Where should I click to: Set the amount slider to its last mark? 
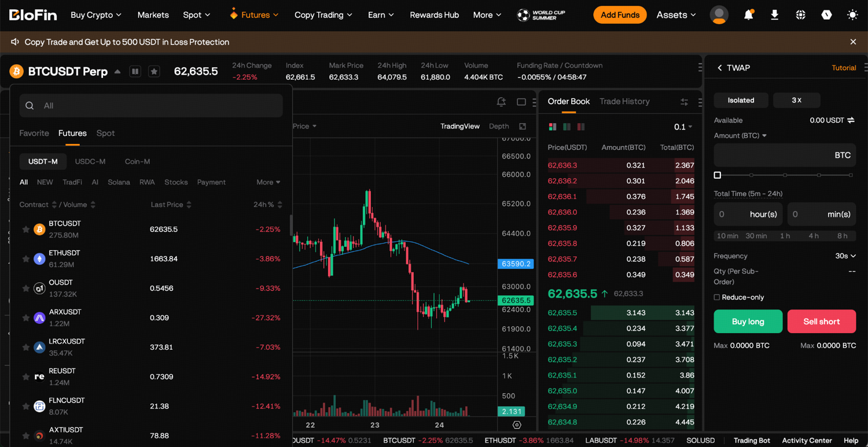851,175
